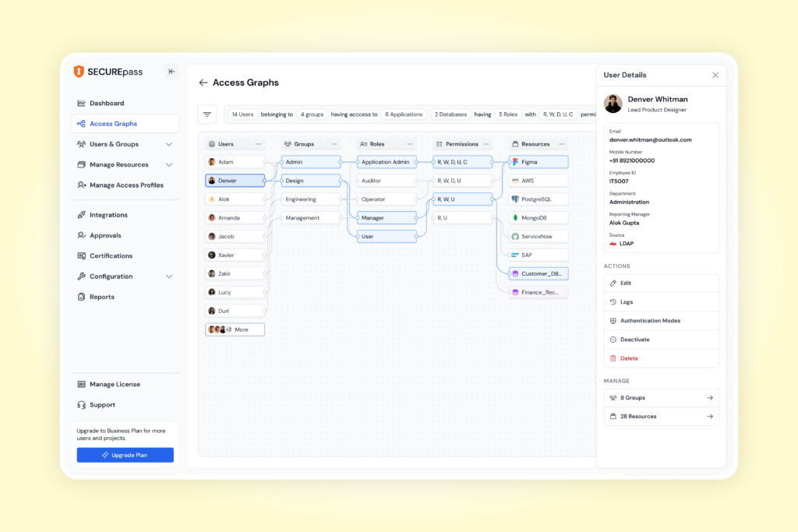Image resolution: width=798 pixels, height=532 pixels.
Task: Select the AWS resource node
Action: (x=538, y=181)
